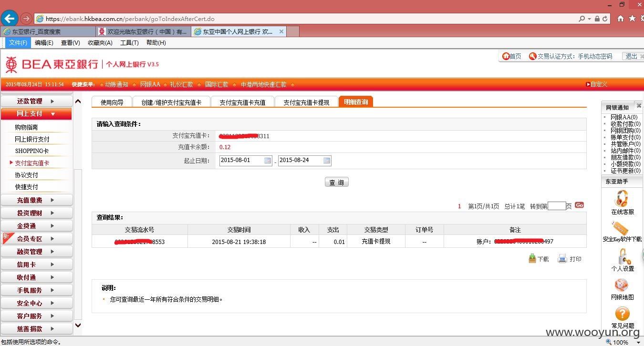Expand the 安全中心 menu
The height and width of the screenshot is (346, 644).
click(36, 303)
